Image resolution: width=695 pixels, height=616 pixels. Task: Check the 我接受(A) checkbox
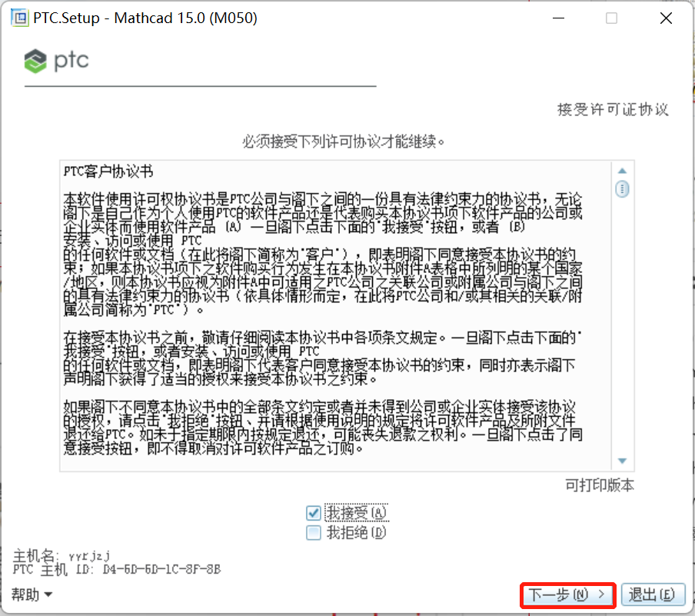[314, 513]
